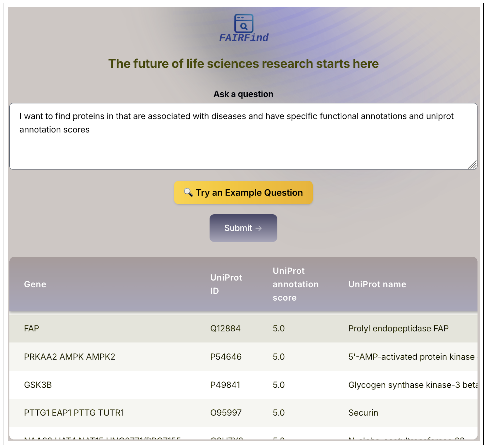Click UniProt ID P49841 for GSK3B
The image size is (487, 448).
(x=226, y=385)
